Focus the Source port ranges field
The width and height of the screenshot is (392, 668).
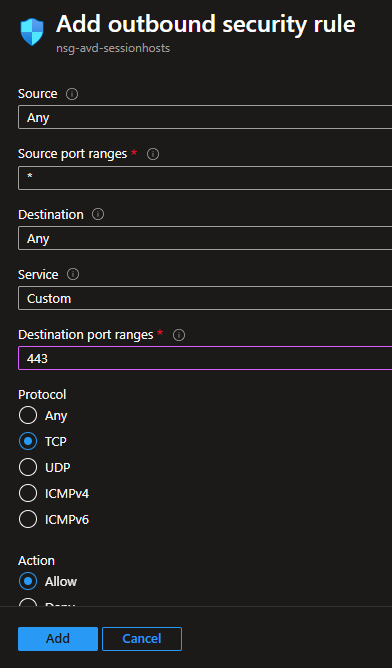(205, 178)
